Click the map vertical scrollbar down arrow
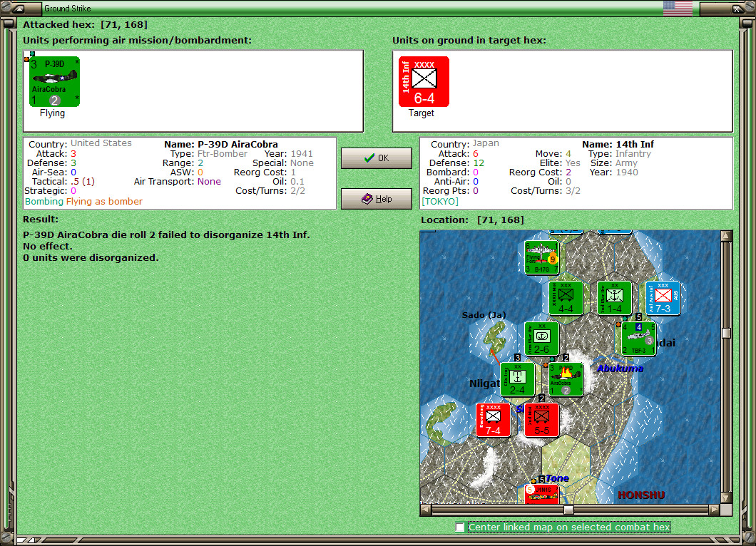The height and width of the screenshot is (546, 756). coord(726,498)
